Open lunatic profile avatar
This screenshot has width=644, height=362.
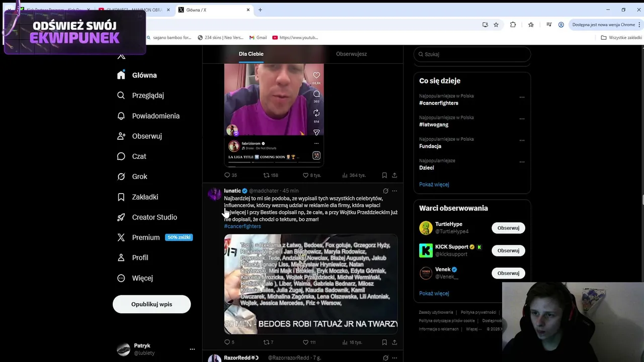pos(215,194)
